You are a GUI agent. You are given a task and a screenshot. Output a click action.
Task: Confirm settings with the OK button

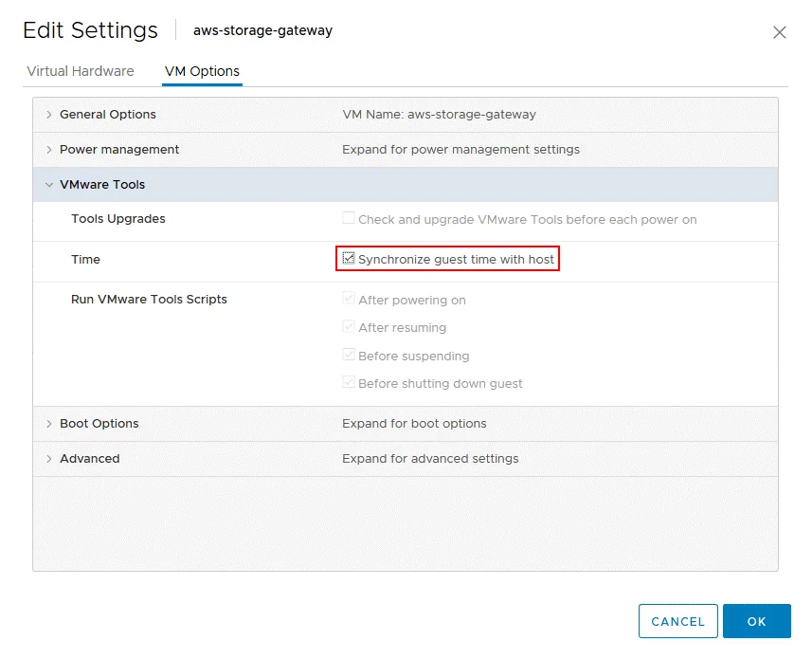pyautogui.click(x=756, y=621)
